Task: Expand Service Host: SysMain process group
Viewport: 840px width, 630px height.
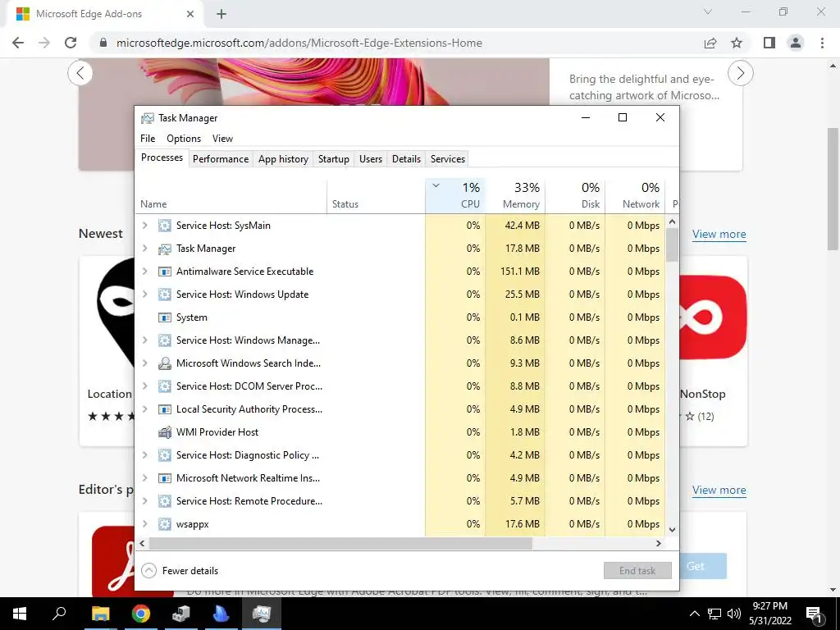Action: point(144,226)
